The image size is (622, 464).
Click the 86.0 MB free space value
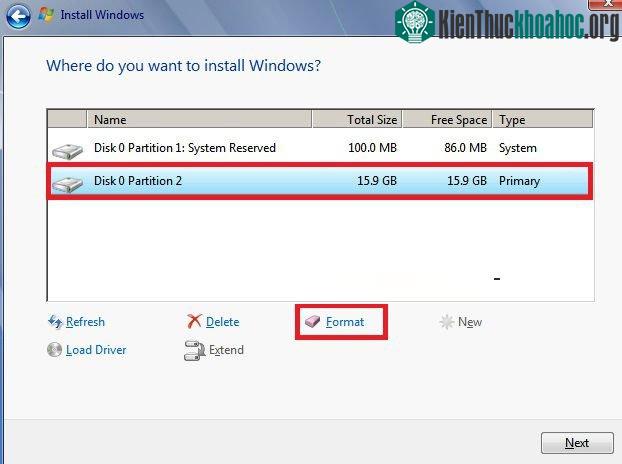[x=465, y=148]
